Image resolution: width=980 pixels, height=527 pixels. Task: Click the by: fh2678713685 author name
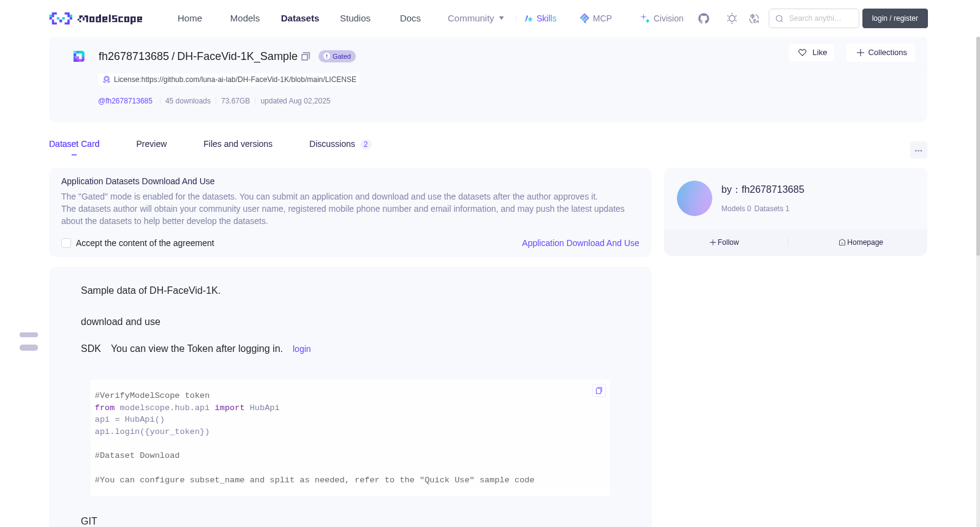tap(763, 190)
